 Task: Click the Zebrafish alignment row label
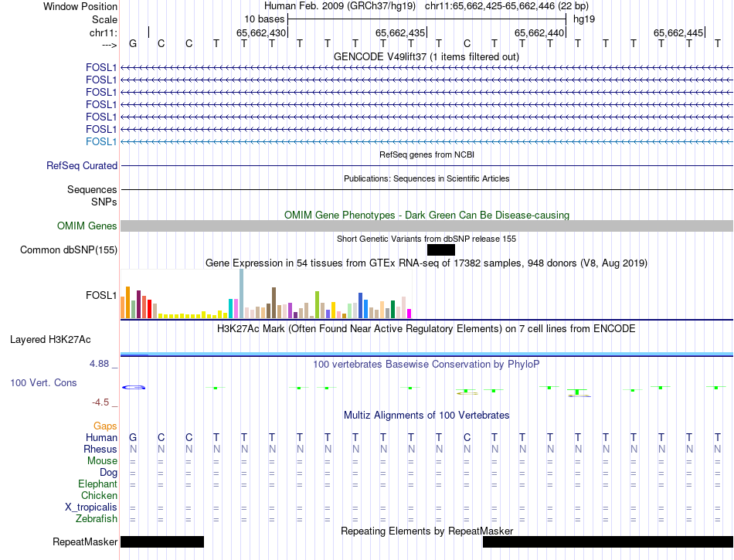click(x=97, y=519)
